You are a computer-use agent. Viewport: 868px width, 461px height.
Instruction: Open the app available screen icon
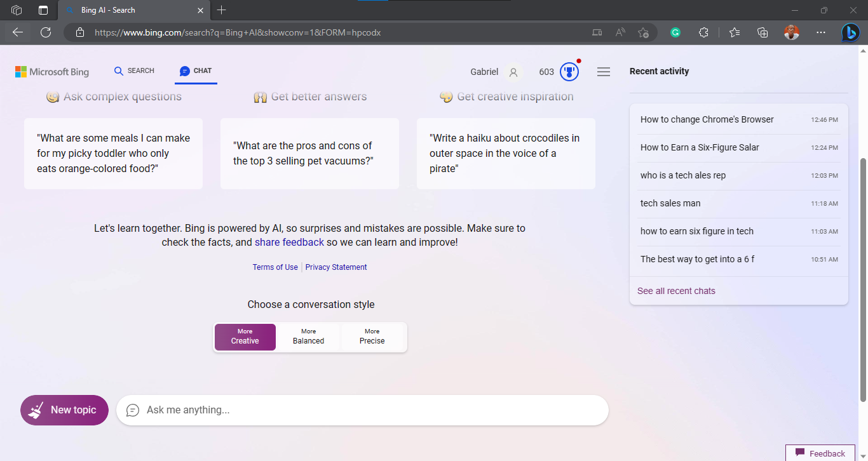point(596,32)
